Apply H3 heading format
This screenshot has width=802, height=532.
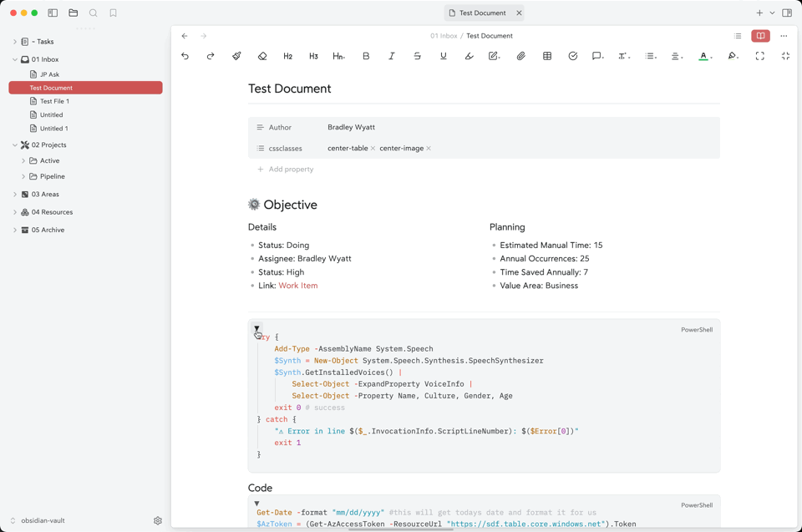point(313,56)
